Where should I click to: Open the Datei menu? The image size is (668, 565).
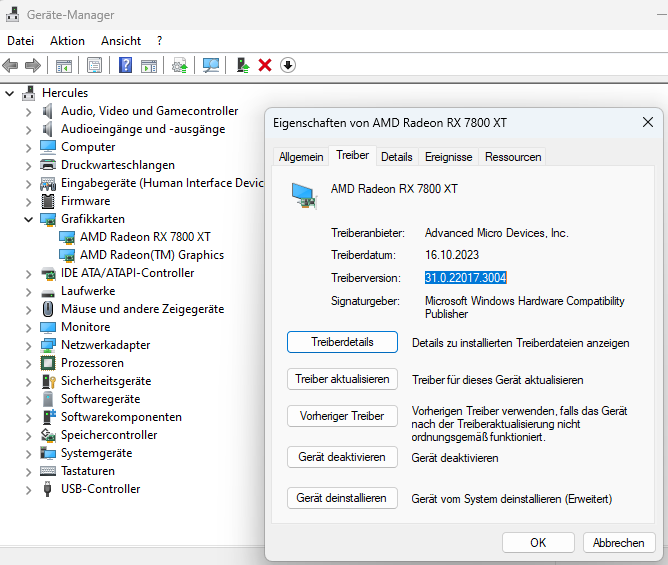20,41
